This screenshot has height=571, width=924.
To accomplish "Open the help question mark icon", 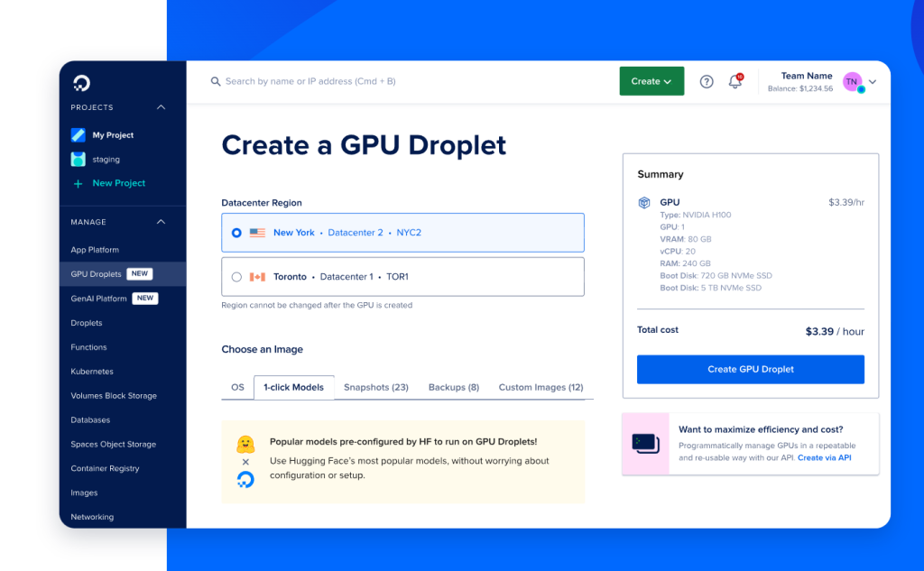I will (707, 82).
